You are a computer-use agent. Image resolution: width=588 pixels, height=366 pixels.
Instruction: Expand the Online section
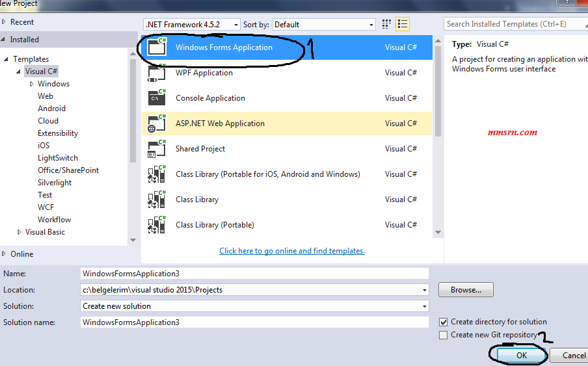click(x=4, y=254)
